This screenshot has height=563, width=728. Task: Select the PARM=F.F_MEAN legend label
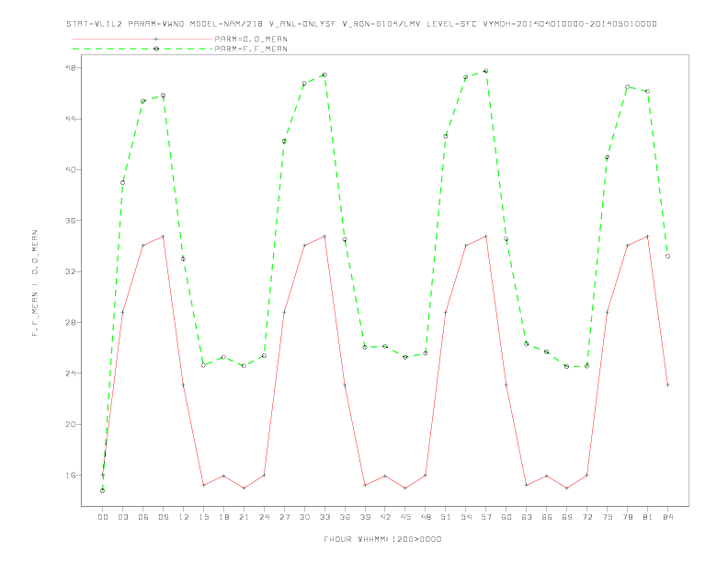click(251, 49)
